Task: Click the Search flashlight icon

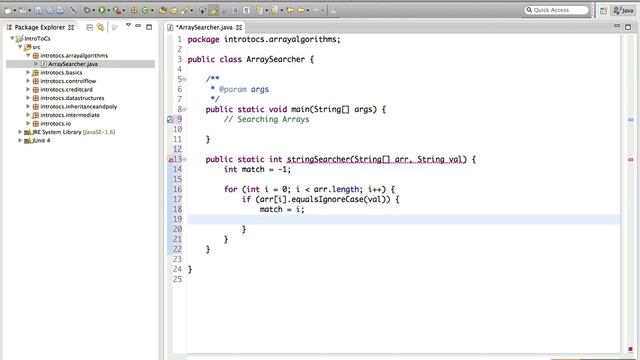Action: pyautogui.click(x=185, y=10)
